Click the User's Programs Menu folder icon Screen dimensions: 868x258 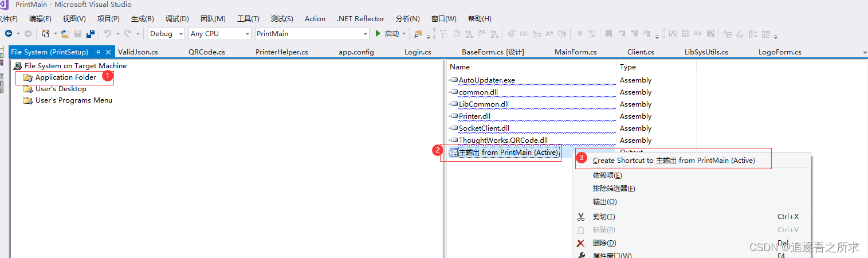click(x=28, y=100)
